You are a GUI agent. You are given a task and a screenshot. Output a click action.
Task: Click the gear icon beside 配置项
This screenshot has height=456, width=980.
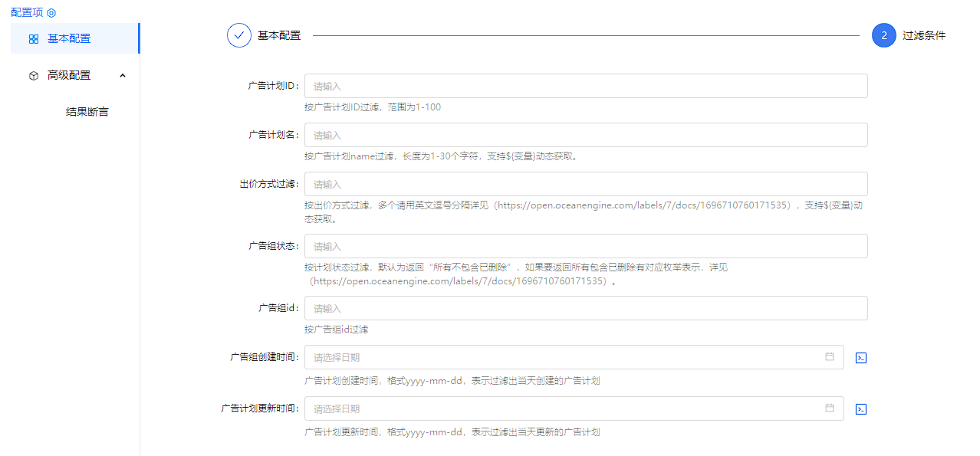(x=51, y=13)
